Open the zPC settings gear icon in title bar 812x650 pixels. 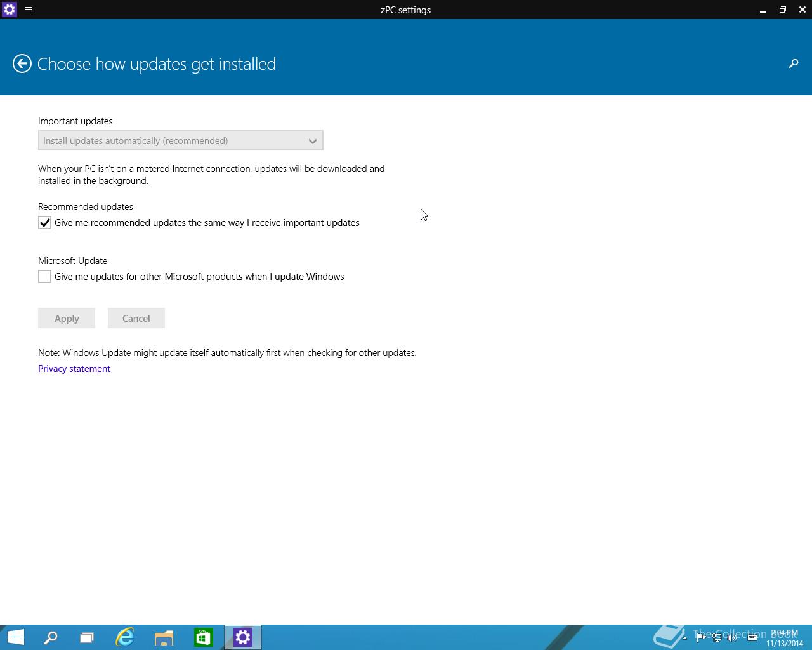10,10
